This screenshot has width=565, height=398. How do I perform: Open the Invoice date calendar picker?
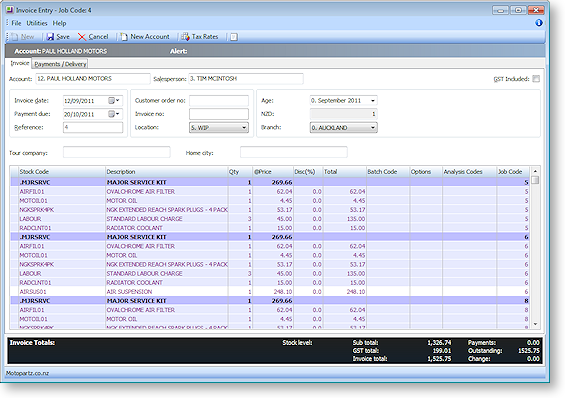click(114, 100)
